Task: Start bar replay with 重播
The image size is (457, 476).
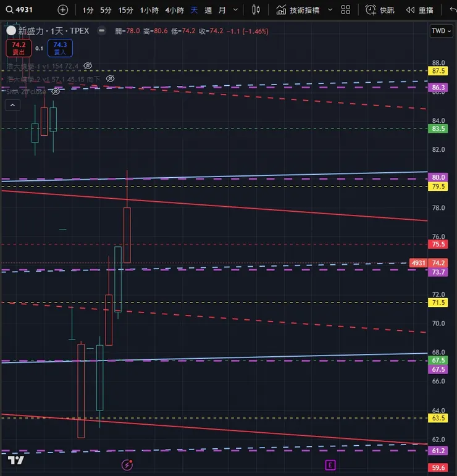Action: click(420, 10)
